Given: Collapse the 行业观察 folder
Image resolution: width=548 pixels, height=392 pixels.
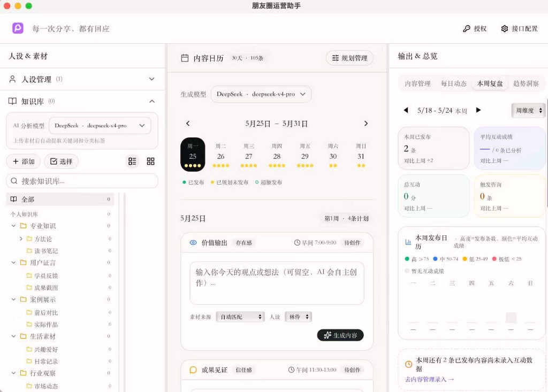Looking at the screenshot, I should [x=13, y=373].
